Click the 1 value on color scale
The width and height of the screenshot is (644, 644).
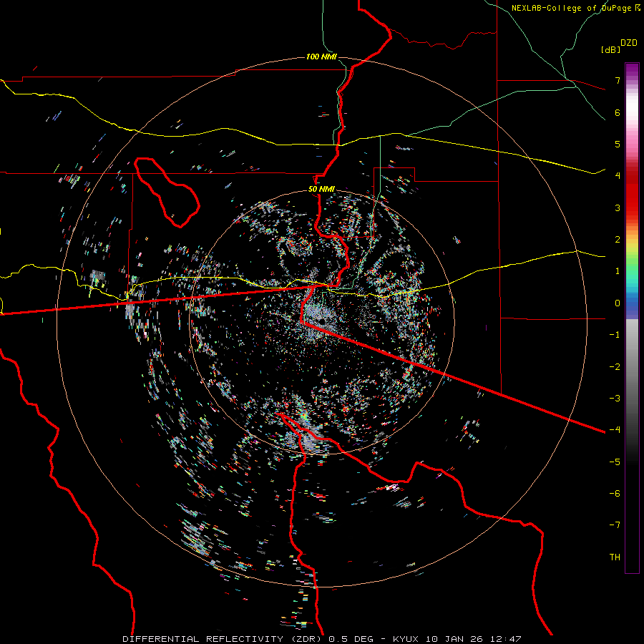pyautogui.click(x=618, y=271)
